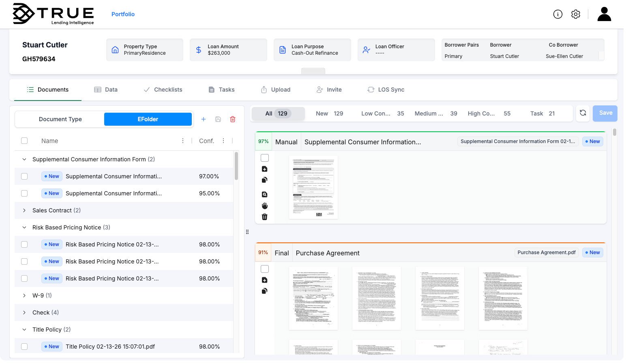Open the LOS Sync tab

click(x=385, y=90)
